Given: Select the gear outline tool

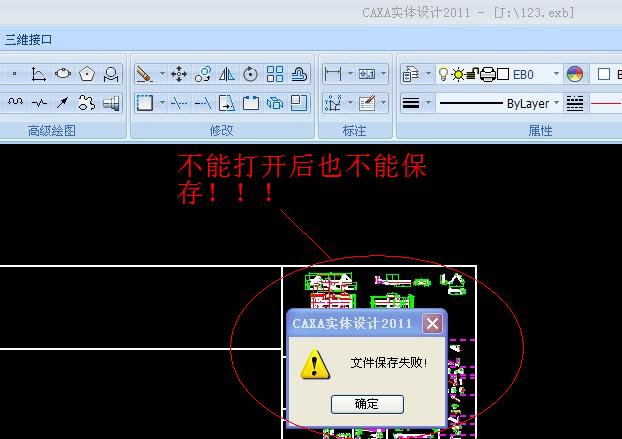Looking at the screenshot, I should (86, 103).
